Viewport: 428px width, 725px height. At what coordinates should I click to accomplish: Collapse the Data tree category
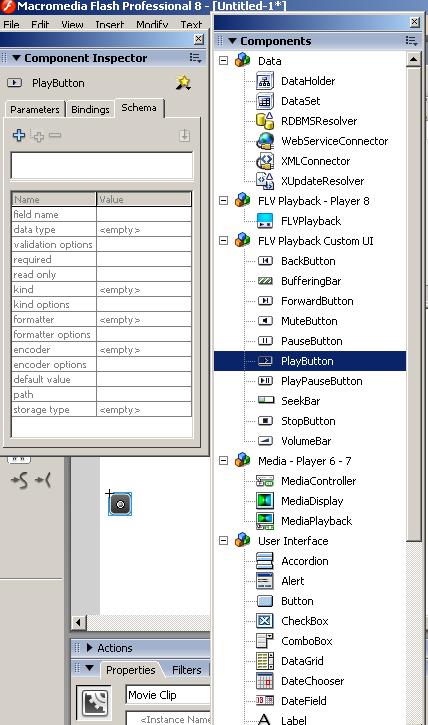tap(224, 60)
